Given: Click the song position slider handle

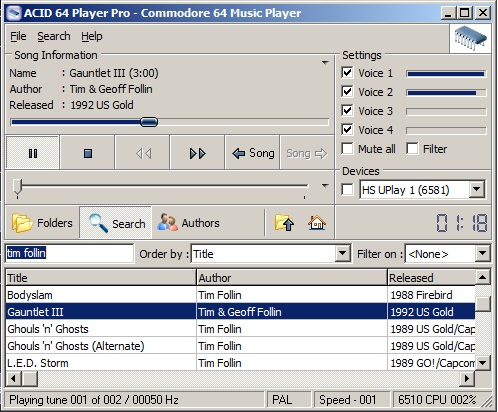Looking at the screenshot, I should pos(149,122).
